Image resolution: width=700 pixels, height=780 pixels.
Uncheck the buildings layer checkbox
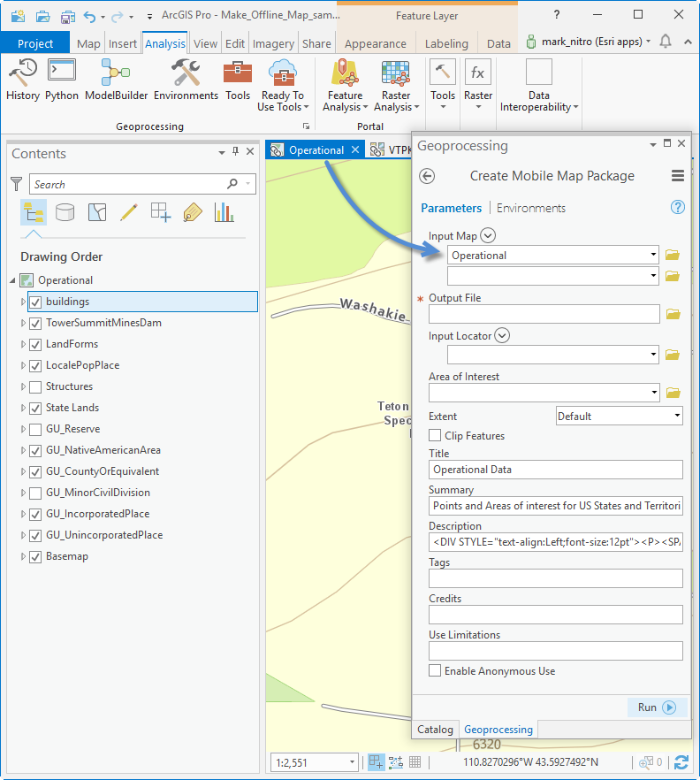tap(35, 302)
